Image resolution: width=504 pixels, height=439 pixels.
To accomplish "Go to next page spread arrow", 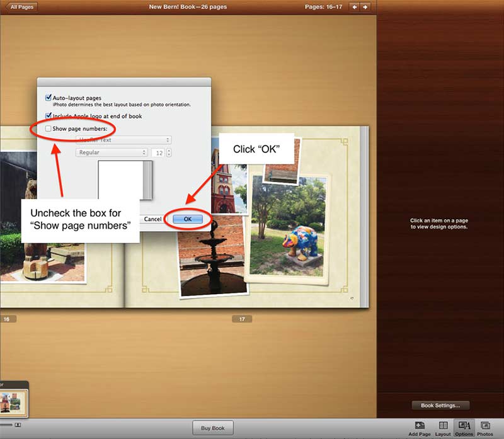I will [365, 7].
